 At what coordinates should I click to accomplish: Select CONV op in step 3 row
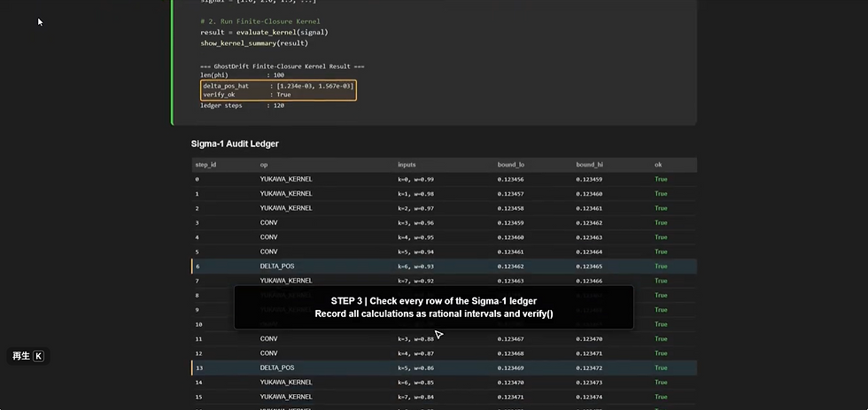(x=268, y=222)
